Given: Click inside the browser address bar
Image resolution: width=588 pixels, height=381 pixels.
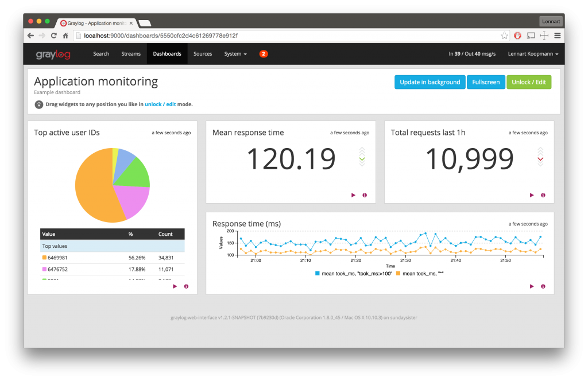Looking at the screenshot, I should point(230,35).
